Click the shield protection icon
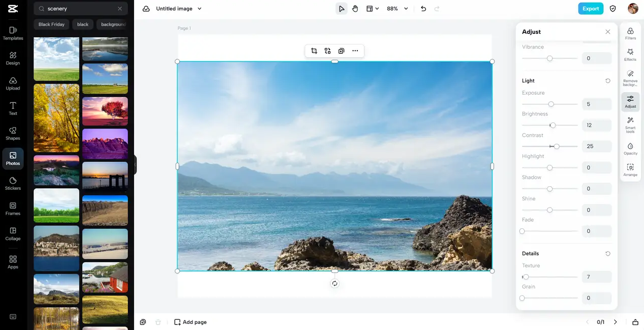Screen dimensions: 644x330 tap(613, 9)
